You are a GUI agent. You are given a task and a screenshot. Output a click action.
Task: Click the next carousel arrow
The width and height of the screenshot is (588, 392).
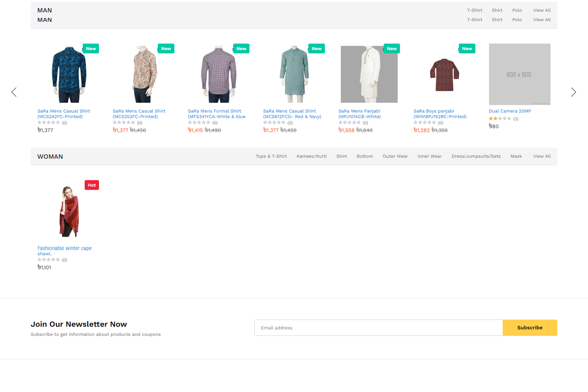point(573,92)
